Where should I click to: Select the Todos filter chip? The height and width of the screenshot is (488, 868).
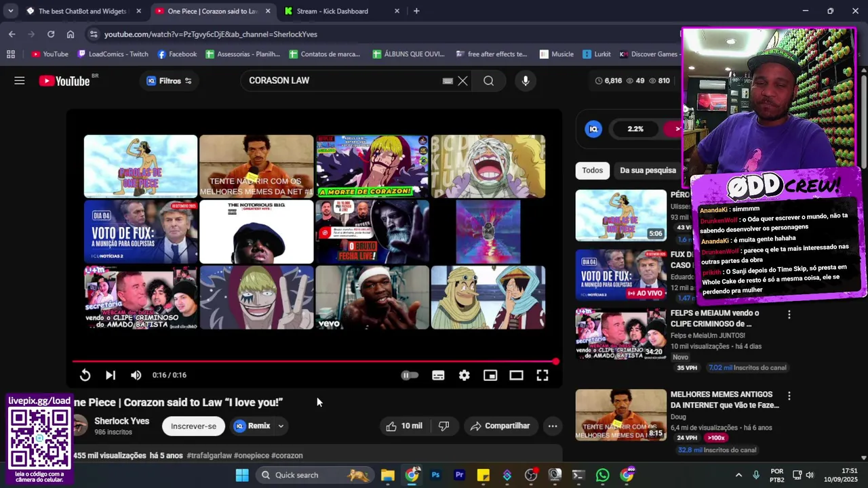592,170
